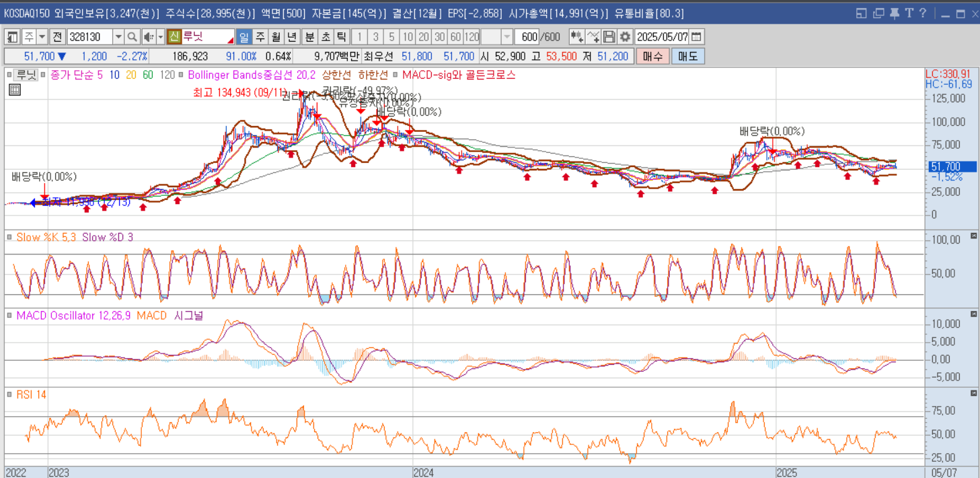Image resolution: width=980 pixels, height=478 pixels.
Task: Click the green 신 badge beside 루닛
Action: click(174, 37)
